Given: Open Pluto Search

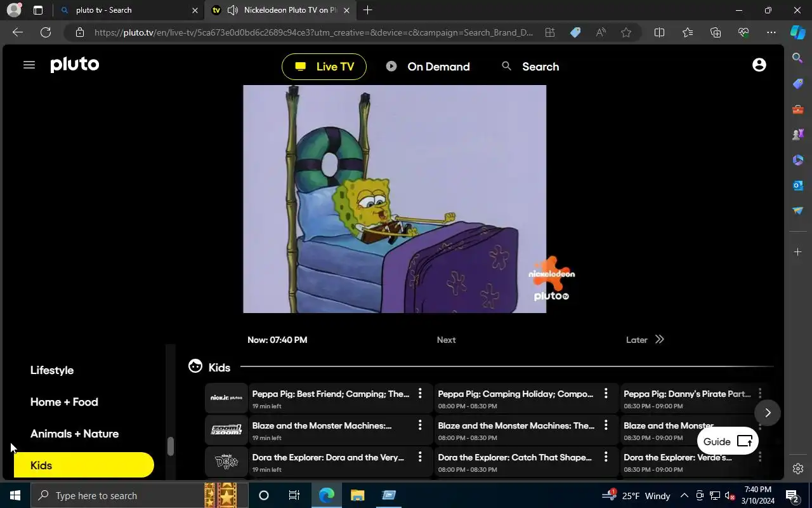Looking at the screenshot, I should [530, 67].
